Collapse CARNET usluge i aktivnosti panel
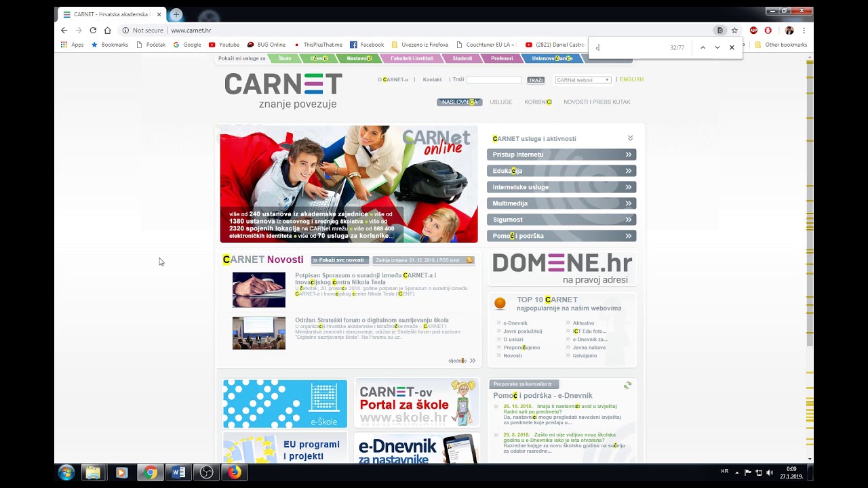The image size is (868, 488). 630,138
